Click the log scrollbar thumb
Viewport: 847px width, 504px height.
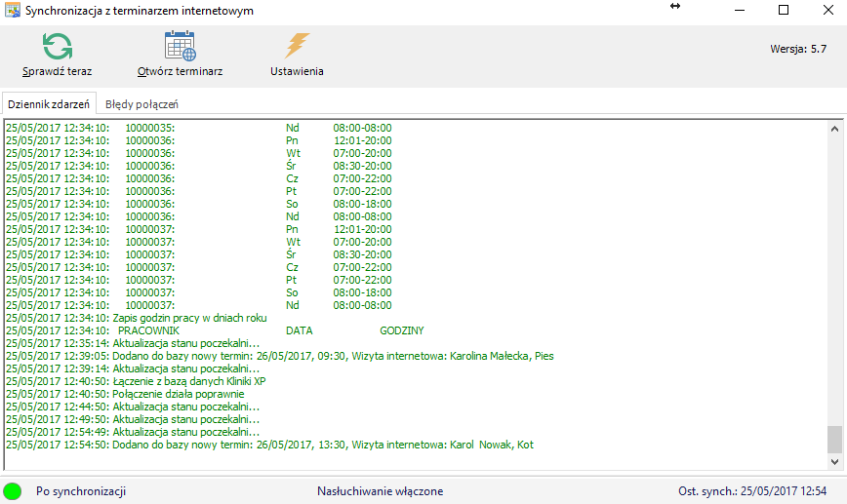point(834,440)
